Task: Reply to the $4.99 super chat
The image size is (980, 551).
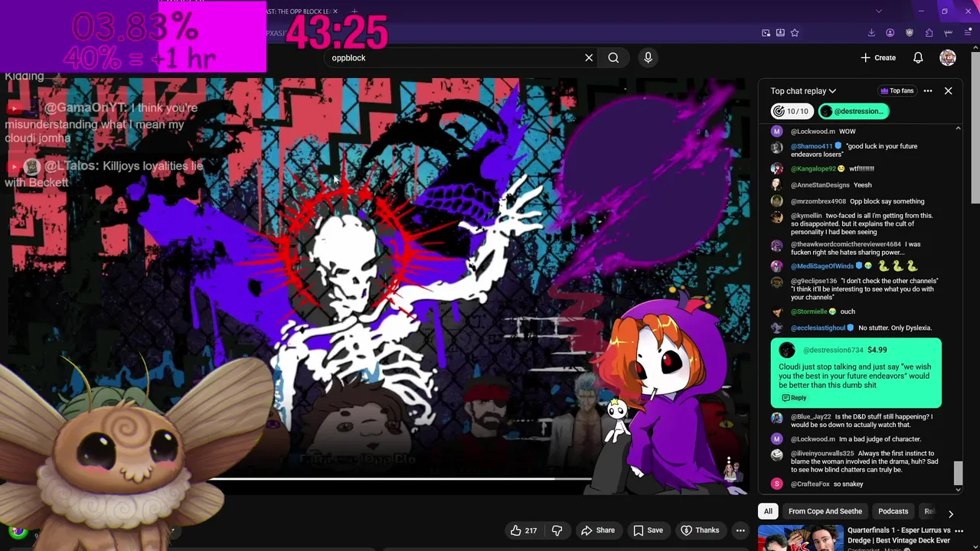Action: (794, 398)
